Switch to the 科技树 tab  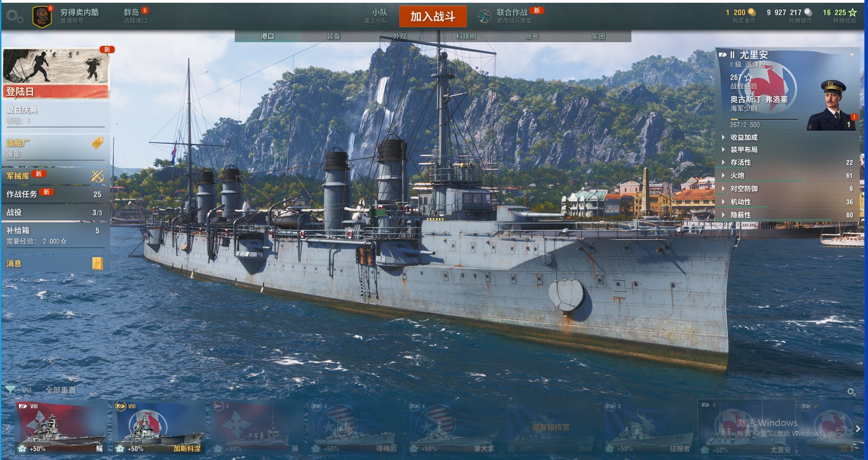tap(466, 36)
